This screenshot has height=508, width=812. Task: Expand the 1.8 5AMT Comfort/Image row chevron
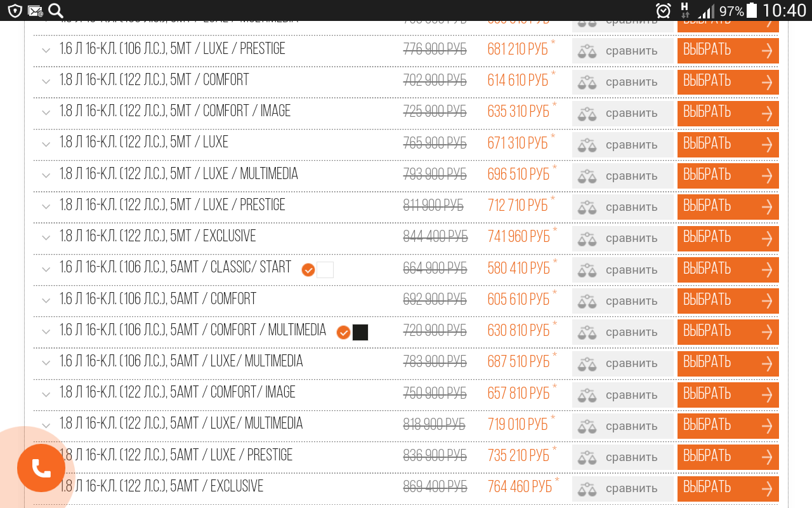point(46,394)
